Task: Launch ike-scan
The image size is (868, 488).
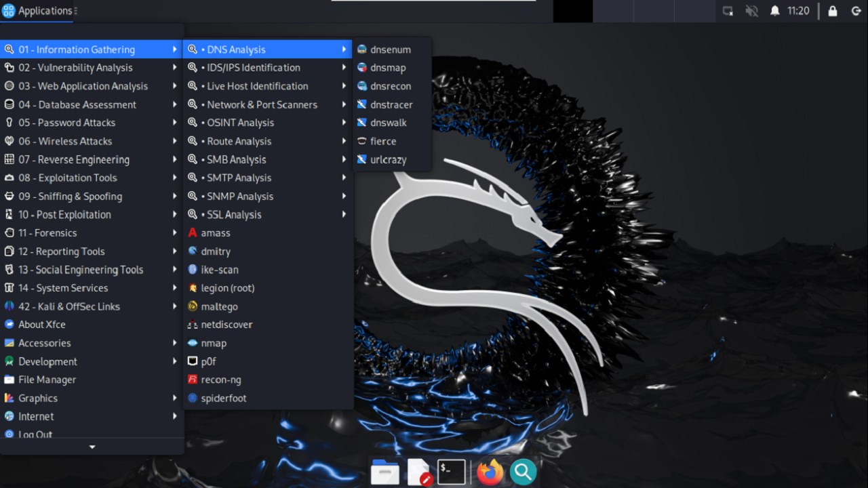Action: coord(269,269)
